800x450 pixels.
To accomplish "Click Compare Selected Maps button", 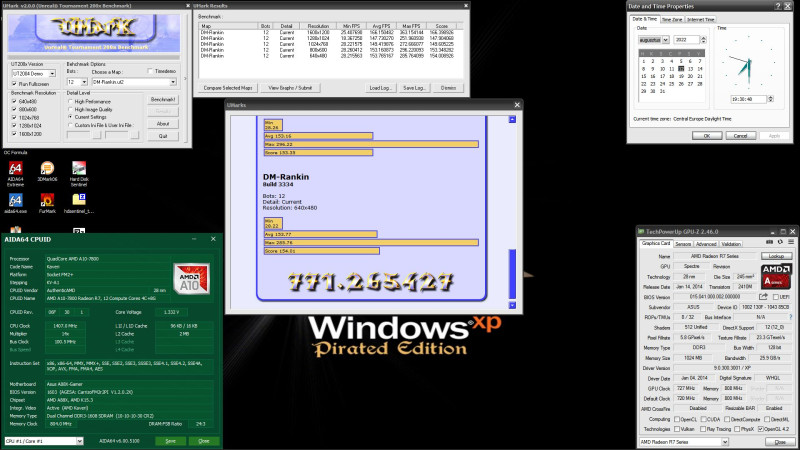I will pyautogui.click(x=228, y=88).
